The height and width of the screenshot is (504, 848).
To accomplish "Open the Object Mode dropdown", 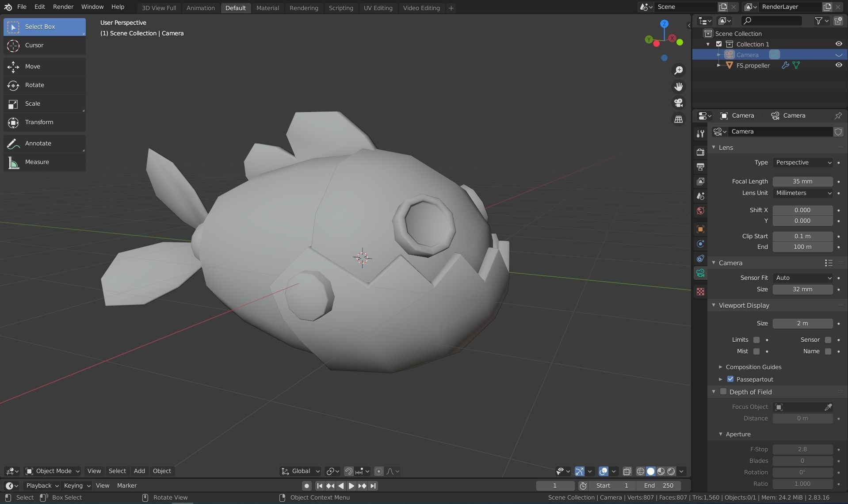I will tap(52, 471).
